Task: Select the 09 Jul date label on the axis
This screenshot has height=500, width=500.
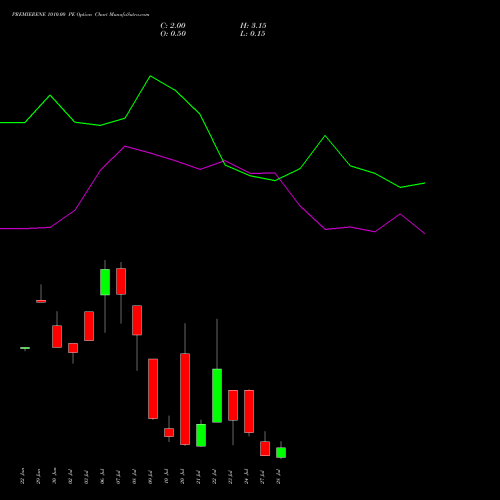Action: tap(150, 477)
